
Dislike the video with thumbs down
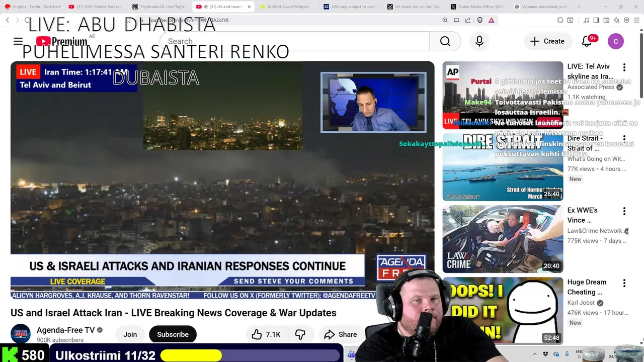pos(300,334)
